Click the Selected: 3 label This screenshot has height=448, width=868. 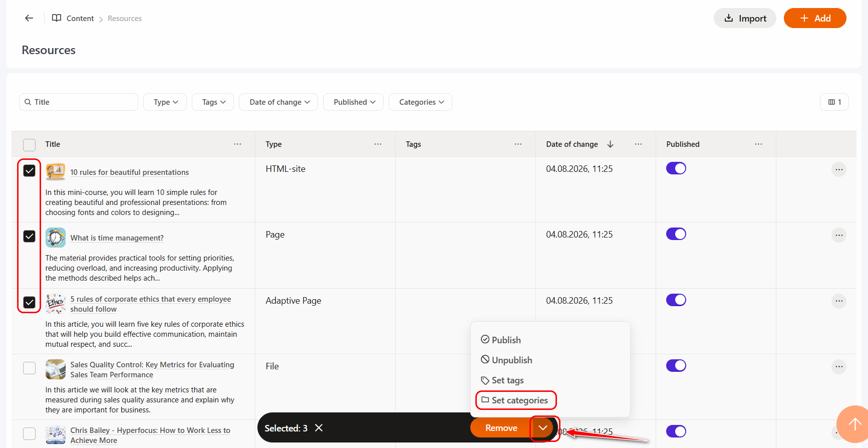pos(286,428)
